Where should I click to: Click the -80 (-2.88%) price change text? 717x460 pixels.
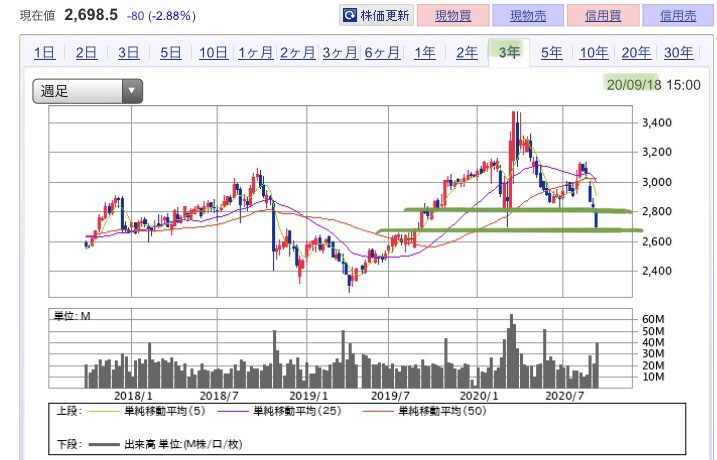pyautogui.click(x=161, y=16)
